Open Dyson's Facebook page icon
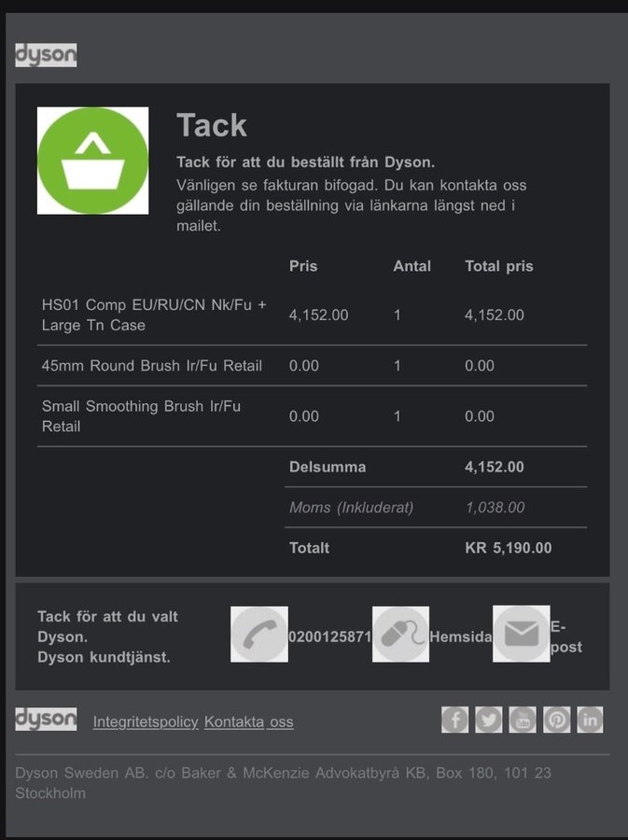The width and height of the screenshot is (628, 840). tap(454, 720)
